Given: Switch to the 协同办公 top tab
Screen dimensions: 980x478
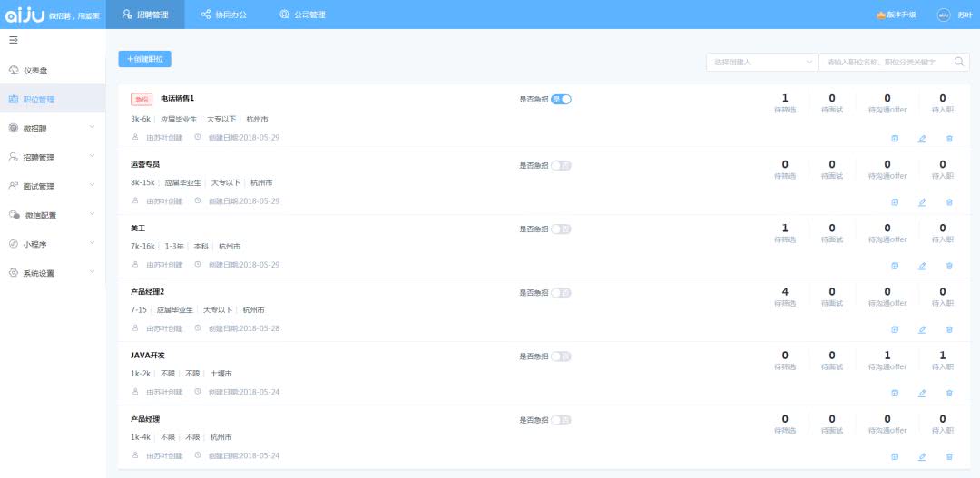Looking at the screenshot, I should click(224, 15).
